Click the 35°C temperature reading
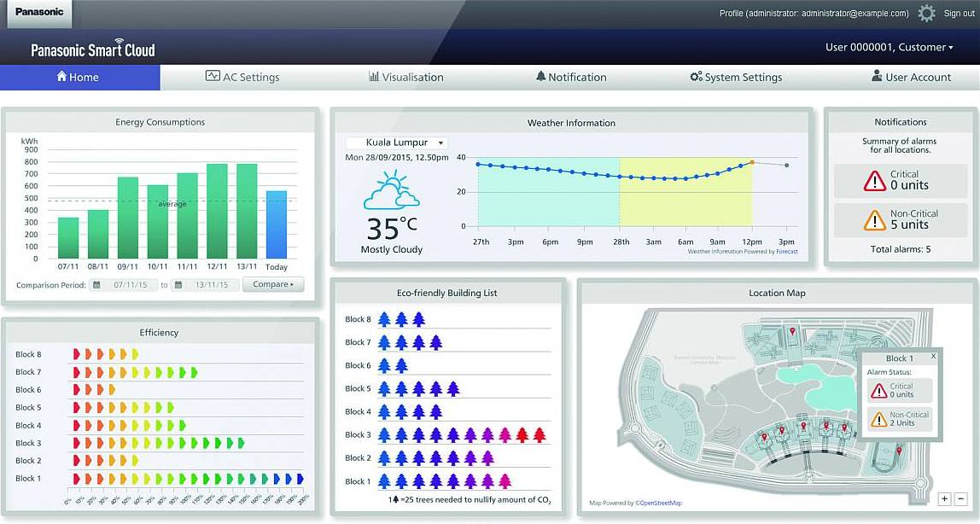 pos(391,229)
